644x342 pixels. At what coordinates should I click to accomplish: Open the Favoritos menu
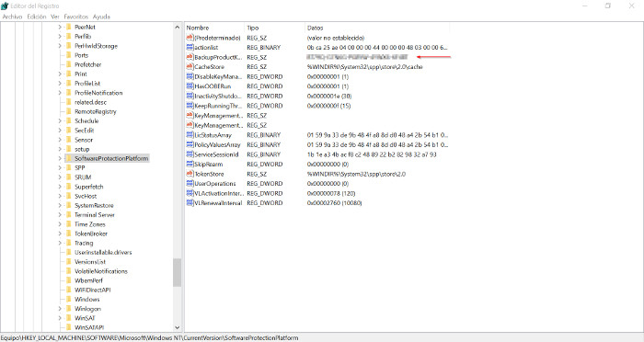click(x=76, y=17)
